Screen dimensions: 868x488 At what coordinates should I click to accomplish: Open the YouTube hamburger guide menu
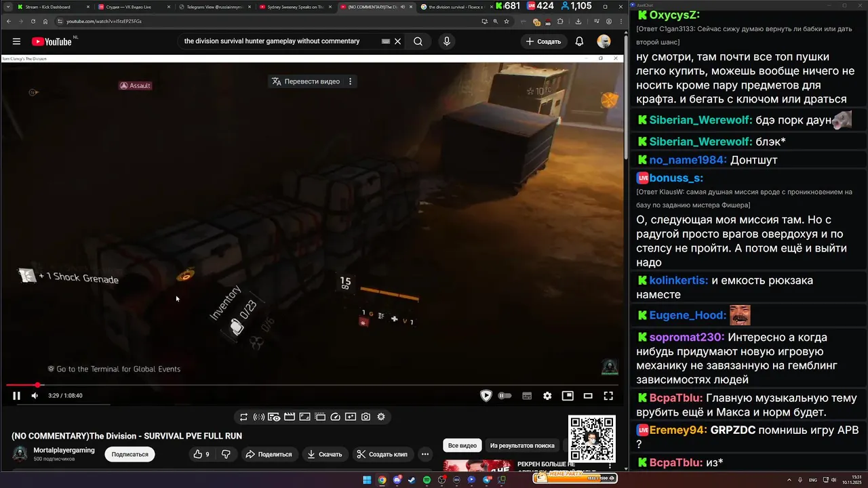[x=16, y=41]
